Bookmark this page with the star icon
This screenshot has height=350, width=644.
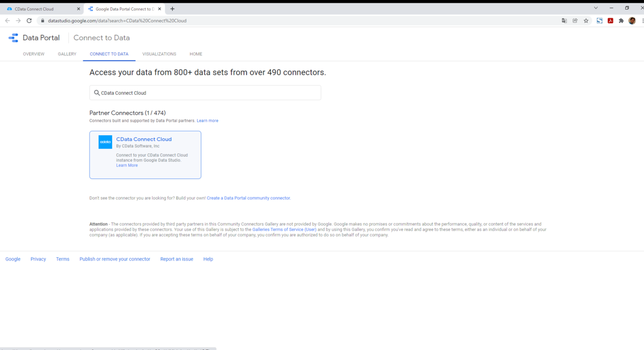[586, 20]
